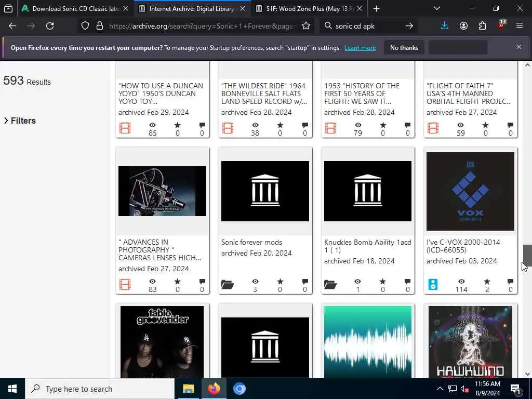Close the Internet Archive Digital Library tab
This screenshot has width=532, height=399.
pyautogui.click(x=243, y=8)
